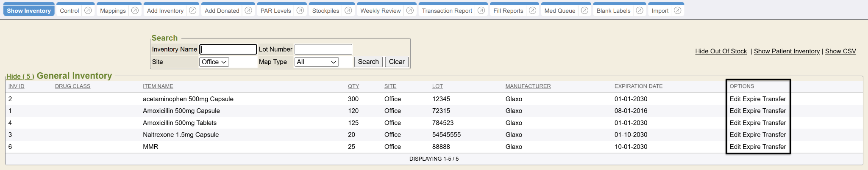Collapse the General Inventory section via Hide link

pos(20,77)
